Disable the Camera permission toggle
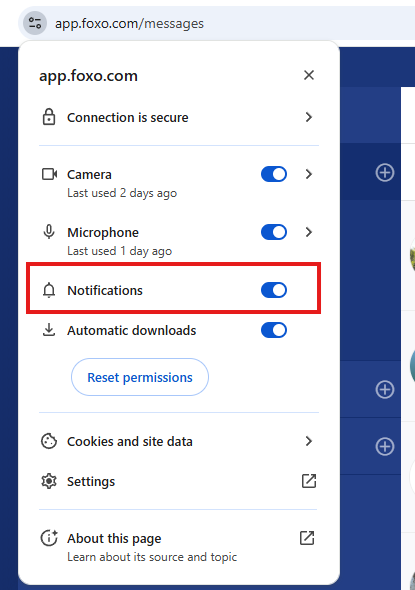 pos(274,174)
